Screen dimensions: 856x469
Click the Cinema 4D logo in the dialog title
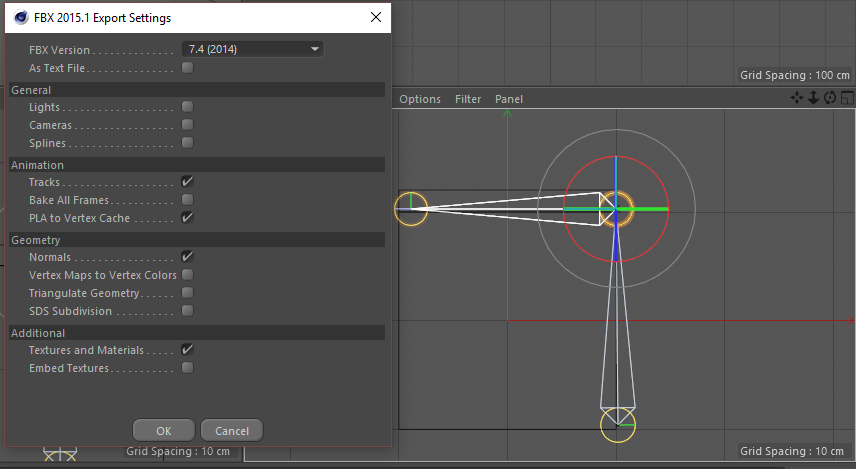tap(21, 17)
